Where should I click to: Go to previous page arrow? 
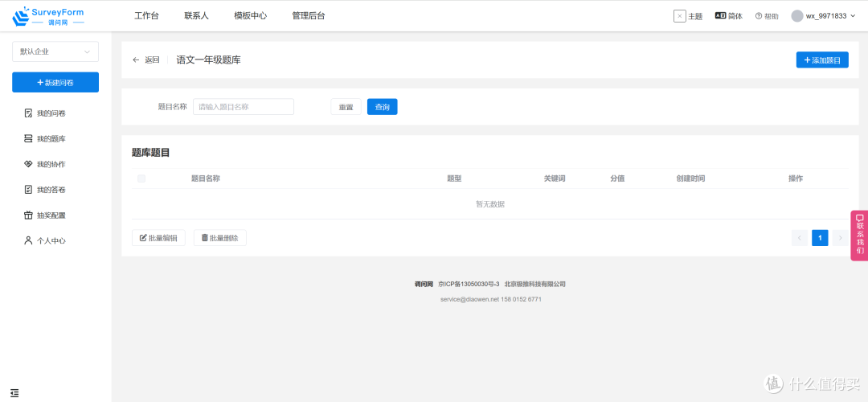[800, 237]
